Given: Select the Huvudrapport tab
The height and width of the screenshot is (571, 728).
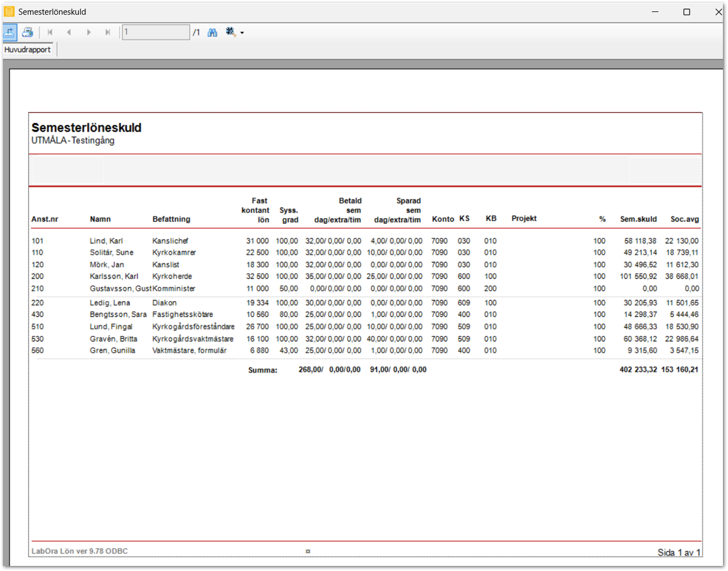Looking at the screenshot, I should tap(28, 50).
